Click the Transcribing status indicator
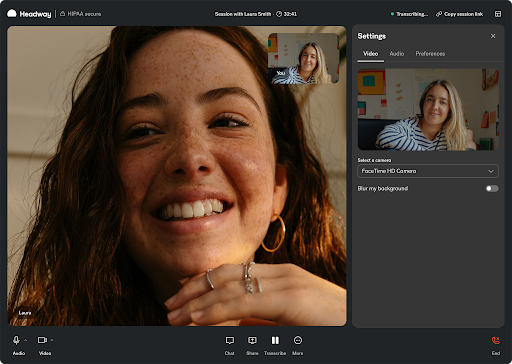Viewport: 512px width, 364px height. [x=409, y=14]
